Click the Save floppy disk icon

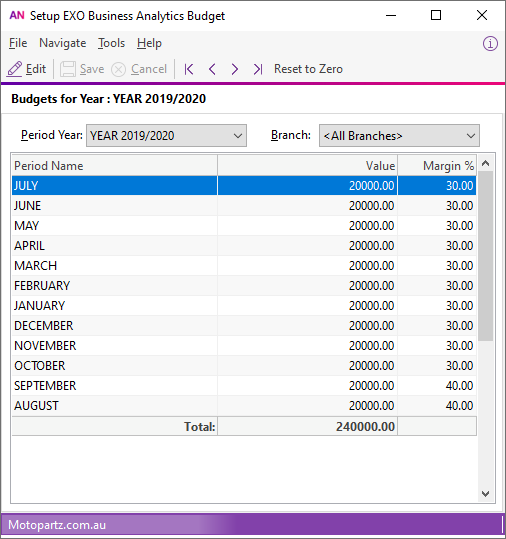[68, 69]
